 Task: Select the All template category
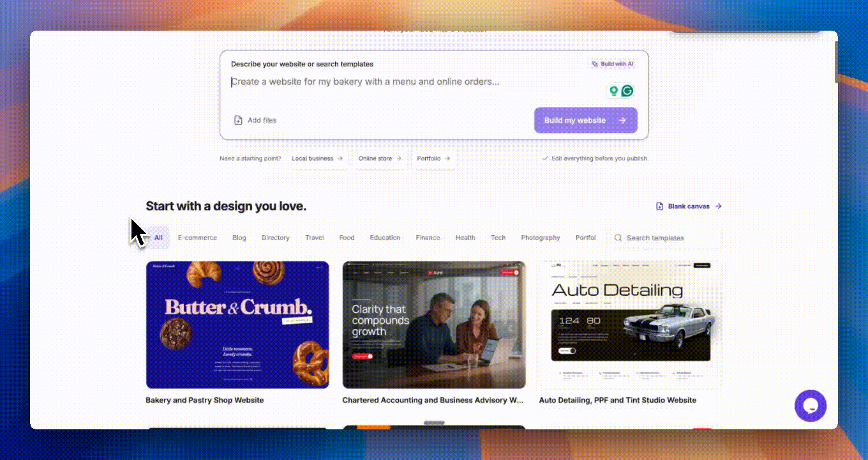[x=158, y=238]
